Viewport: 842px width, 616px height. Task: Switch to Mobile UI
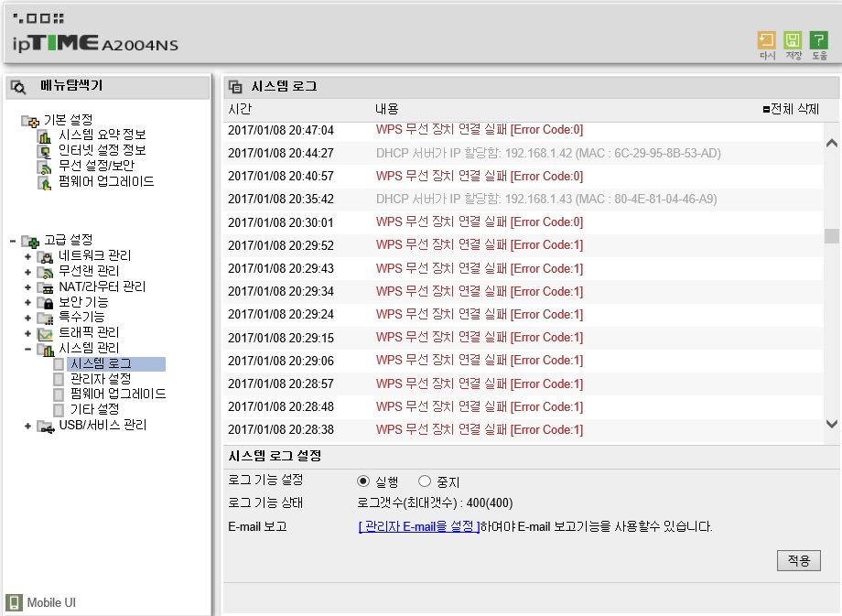point(51,602)
